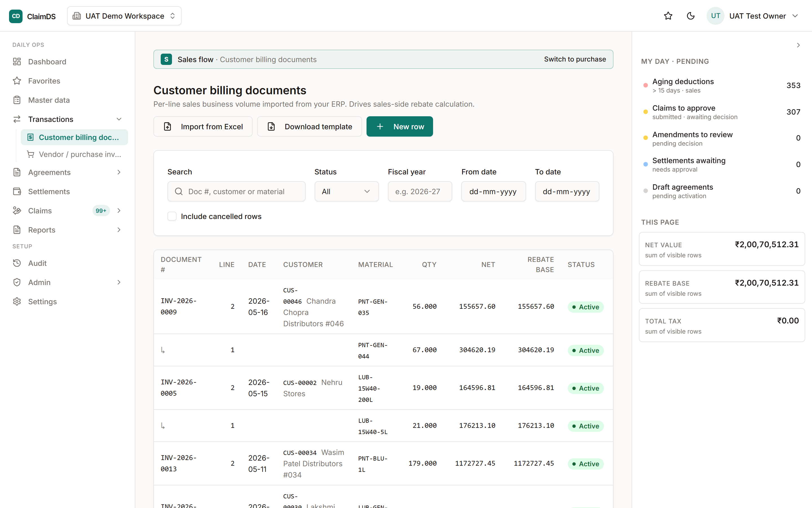Screen dimensions: 812x508
Task: Click Active status badge for INV-2026-0009
Action: 586,307
